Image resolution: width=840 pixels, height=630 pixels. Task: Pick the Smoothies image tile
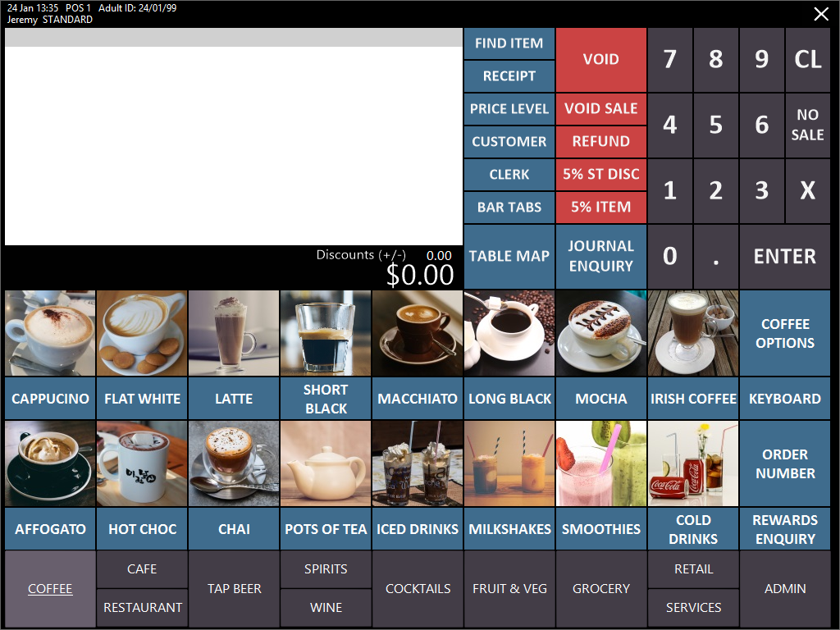[x=601, y=463]
